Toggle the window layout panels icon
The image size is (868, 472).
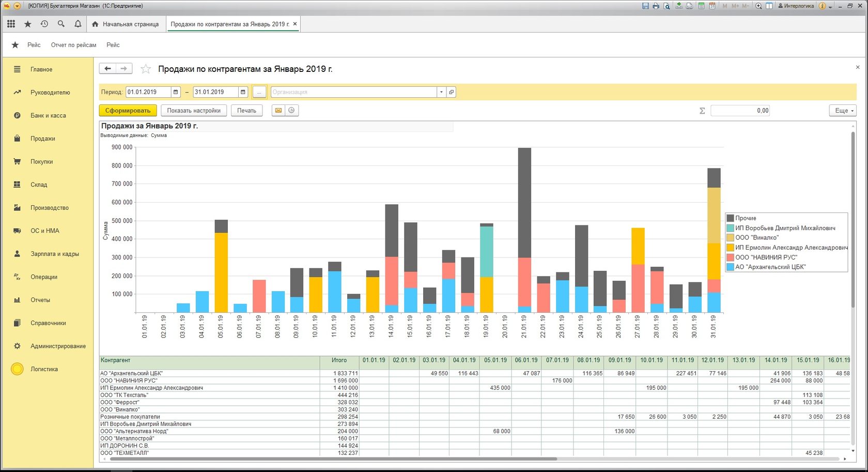[x=769, y=6]
